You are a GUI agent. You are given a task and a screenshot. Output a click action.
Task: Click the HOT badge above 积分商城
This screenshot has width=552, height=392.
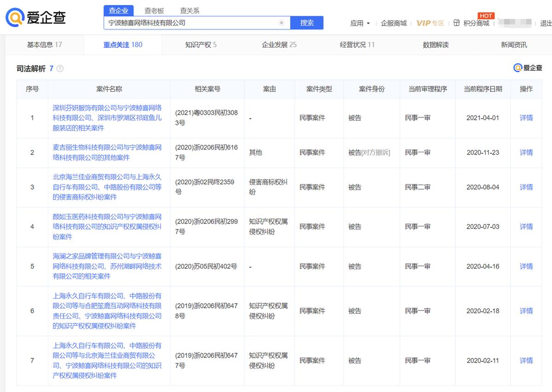pyautogui.click(x=486, y=16)
